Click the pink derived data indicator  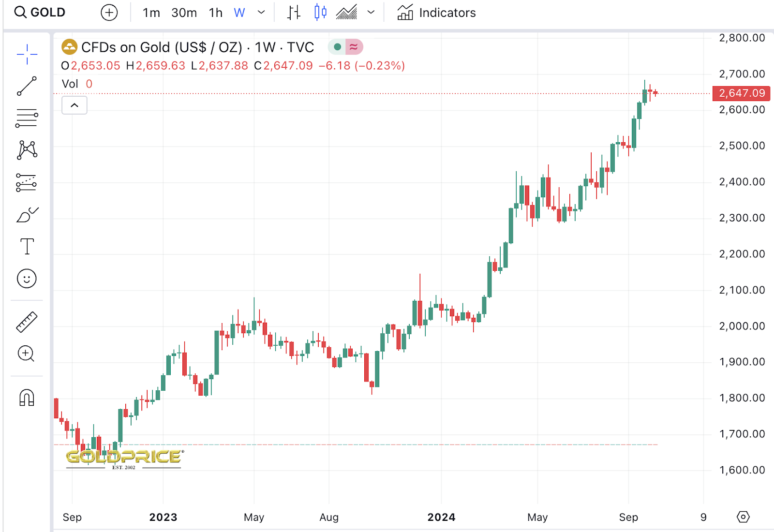[354, 47]
